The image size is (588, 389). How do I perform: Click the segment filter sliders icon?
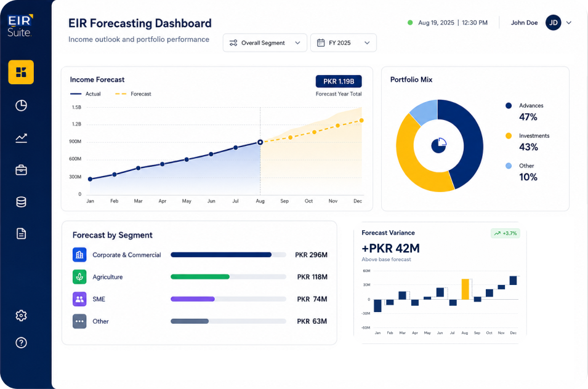pos(233,42)
